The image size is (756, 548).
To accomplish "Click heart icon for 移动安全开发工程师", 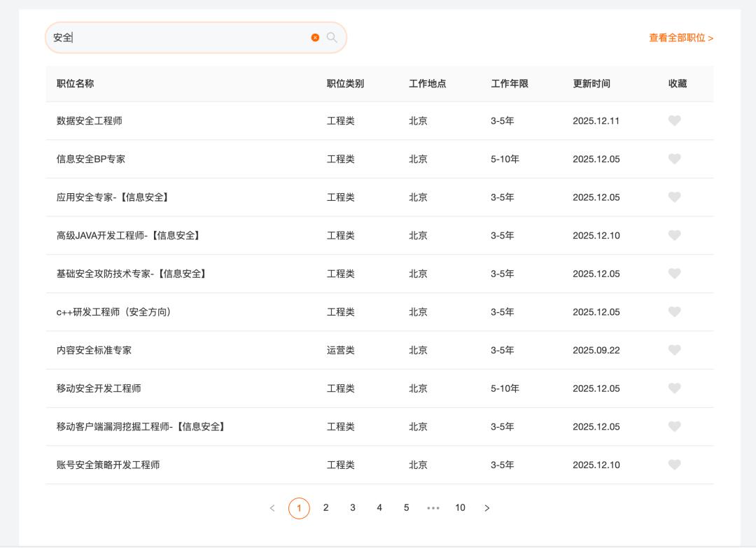I will tap(674, 388).
